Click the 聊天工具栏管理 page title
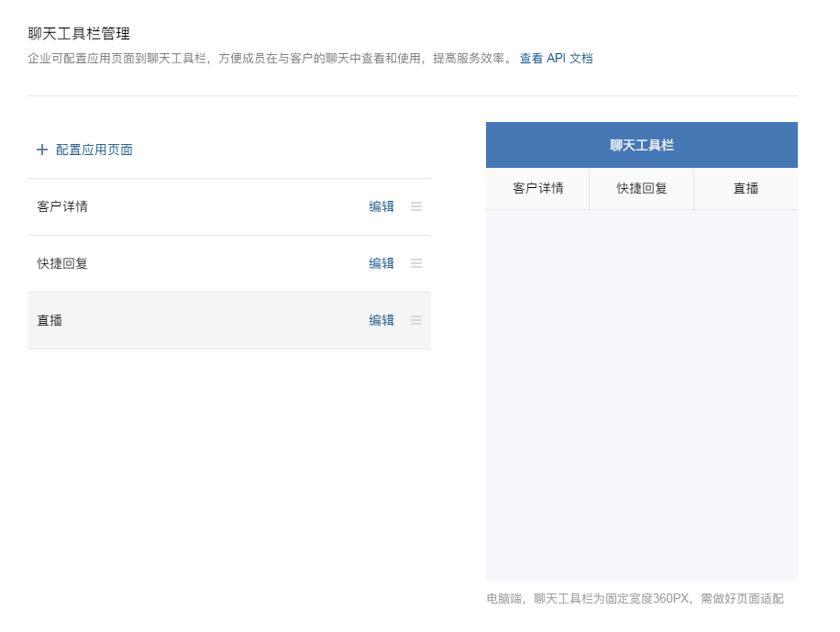 (x=79, y=34)
